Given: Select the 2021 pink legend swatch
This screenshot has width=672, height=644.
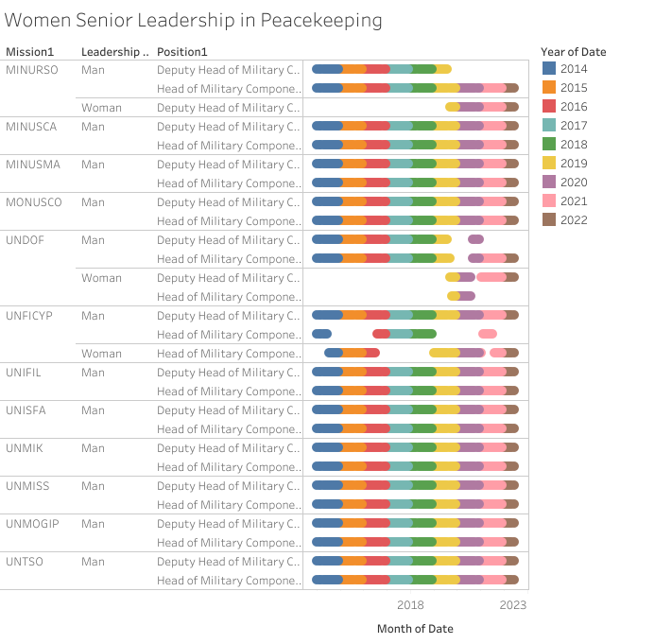Looking at the screenshot, I should (x=549, y=201).
